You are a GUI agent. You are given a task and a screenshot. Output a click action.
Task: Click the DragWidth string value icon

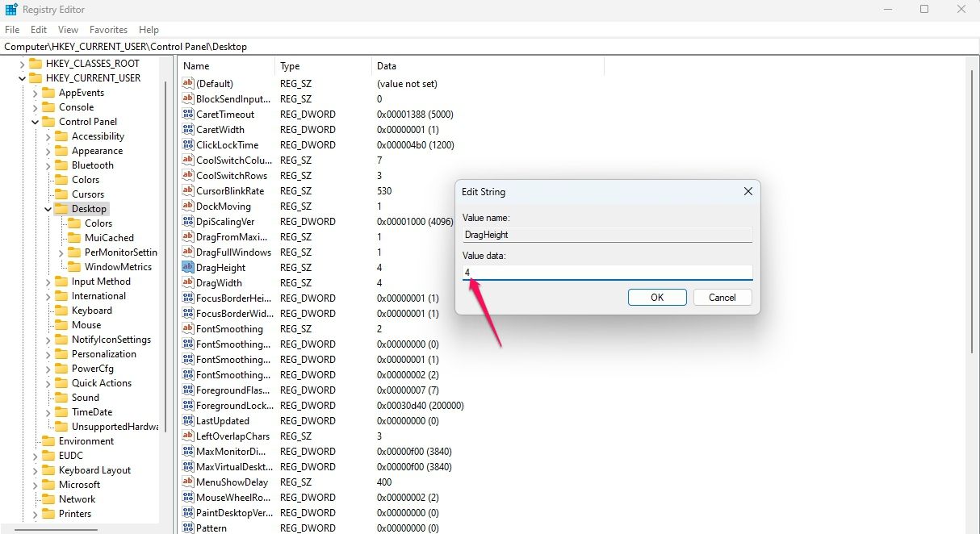(188, 283)
